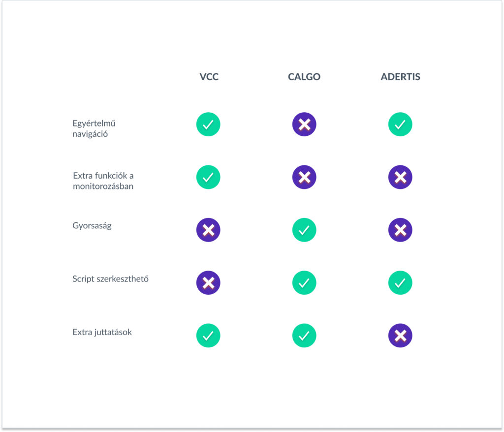The image size is (504, 432).
Task: Click CALGO checkmark for Script szerkeszthető
Action: coord(304,283)
